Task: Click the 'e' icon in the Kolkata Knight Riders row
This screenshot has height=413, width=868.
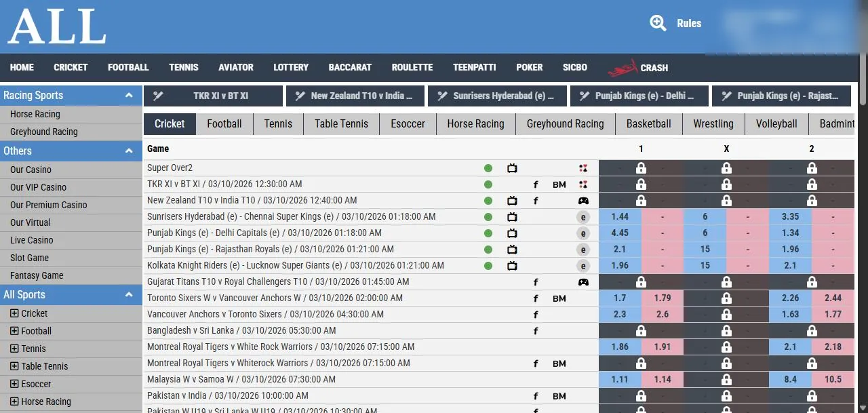Action: coord(583,266)
